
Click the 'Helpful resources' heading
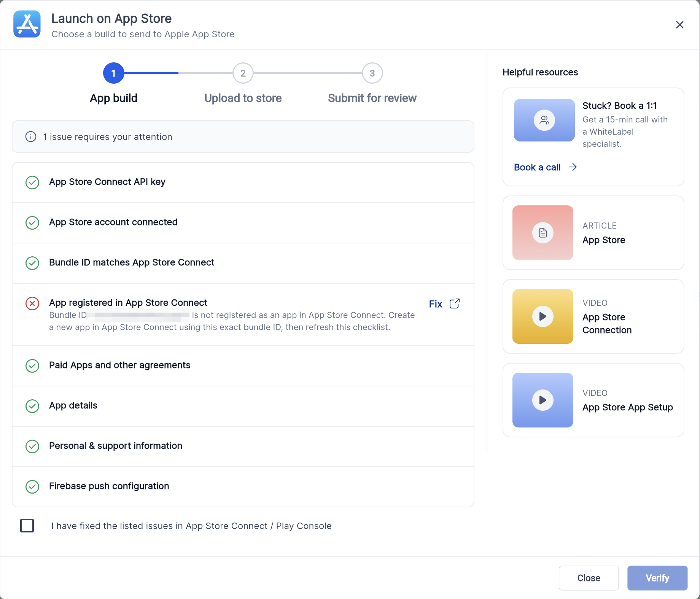click(x=540, y=72)
